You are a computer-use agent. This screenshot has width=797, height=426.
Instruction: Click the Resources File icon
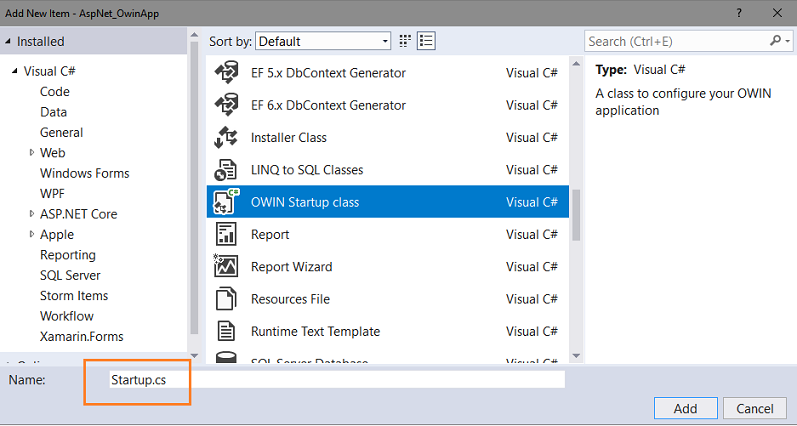pos(227,299)
